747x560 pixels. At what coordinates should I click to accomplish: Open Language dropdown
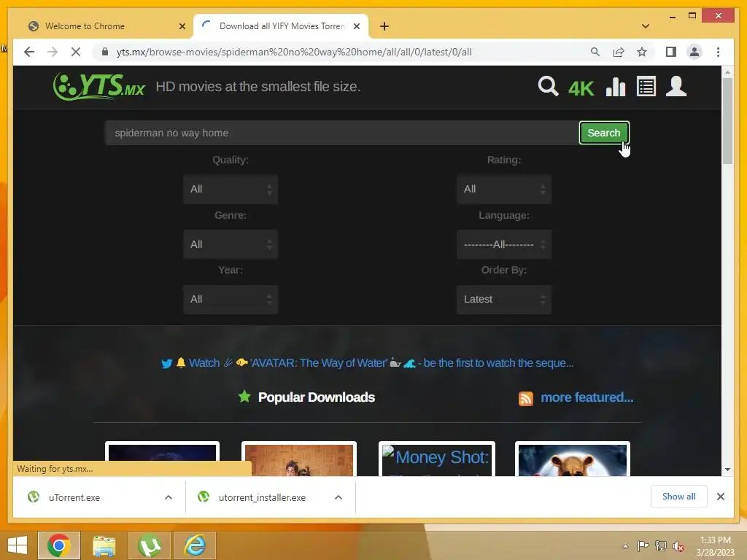(x=504, y=244)
